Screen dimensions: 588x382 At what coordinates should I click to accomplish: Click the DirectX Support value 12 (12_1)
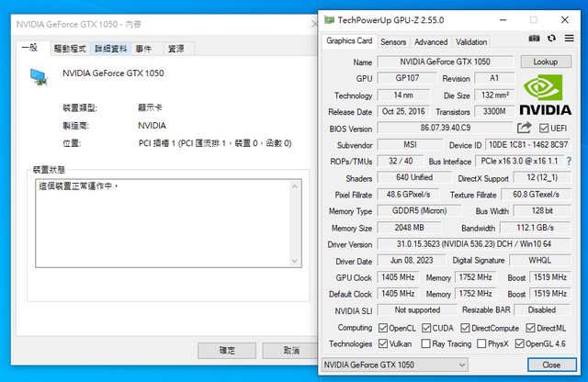click(x=542, y=177)
